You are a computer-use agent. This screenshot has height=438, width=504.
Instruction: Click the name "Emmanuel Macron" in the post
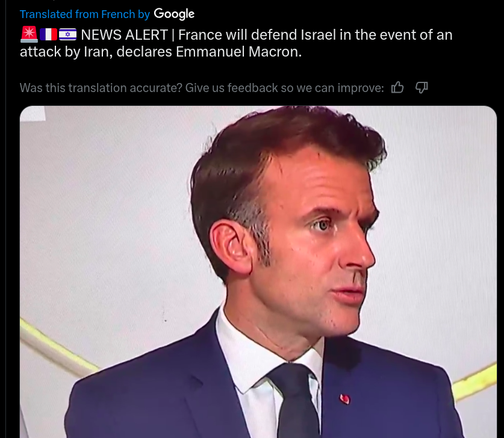coord(238,52)
